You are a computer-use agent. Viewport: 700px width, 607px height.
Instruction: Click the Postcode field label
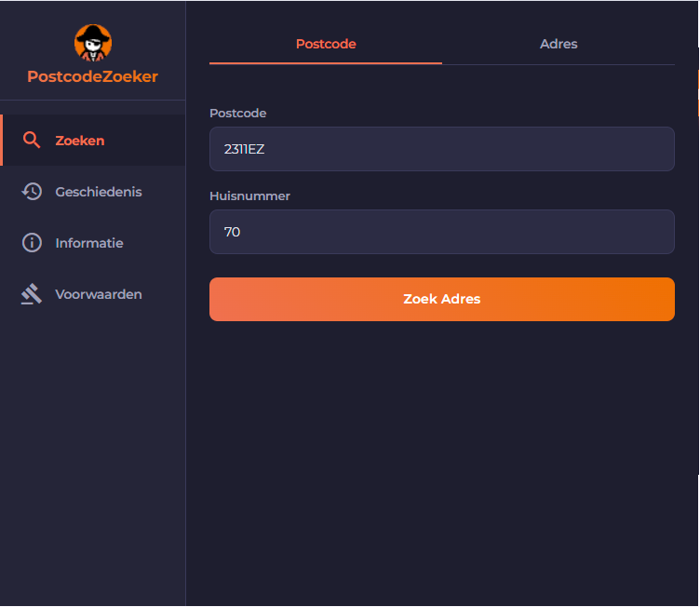pos(238,113)
